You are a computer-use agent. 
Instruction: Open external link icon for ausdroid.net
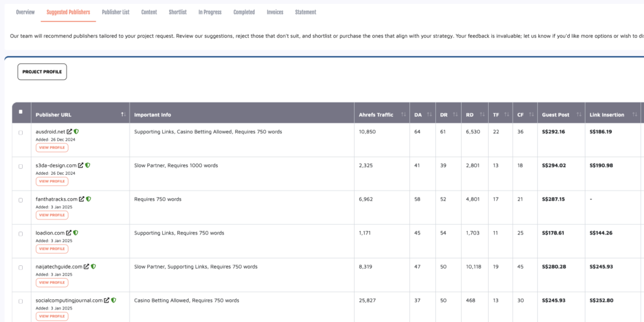tap(70, 131)
